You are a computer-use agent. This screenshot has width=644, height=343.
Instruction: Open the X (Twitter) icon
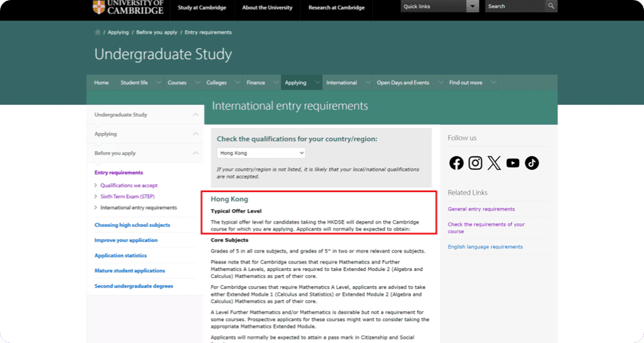click(x=494, y=163)
